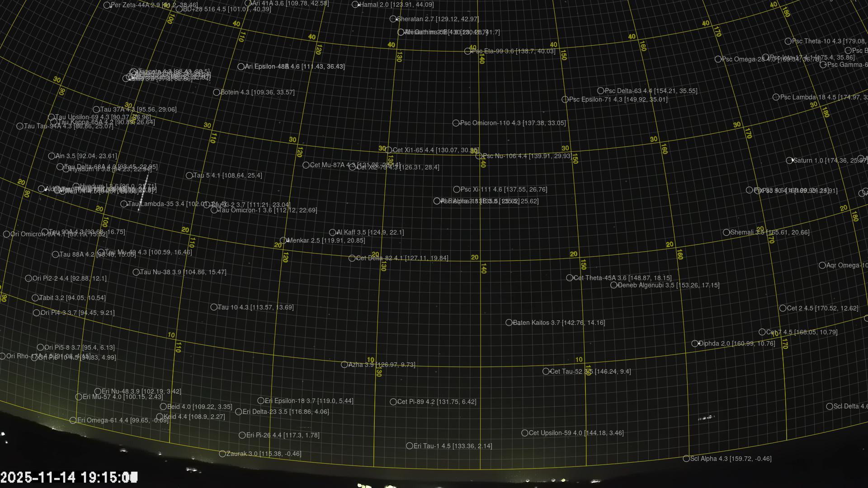Click the Deneb Algenubi star marker
The image size is (868, 488).
click(x=613, y=285)
